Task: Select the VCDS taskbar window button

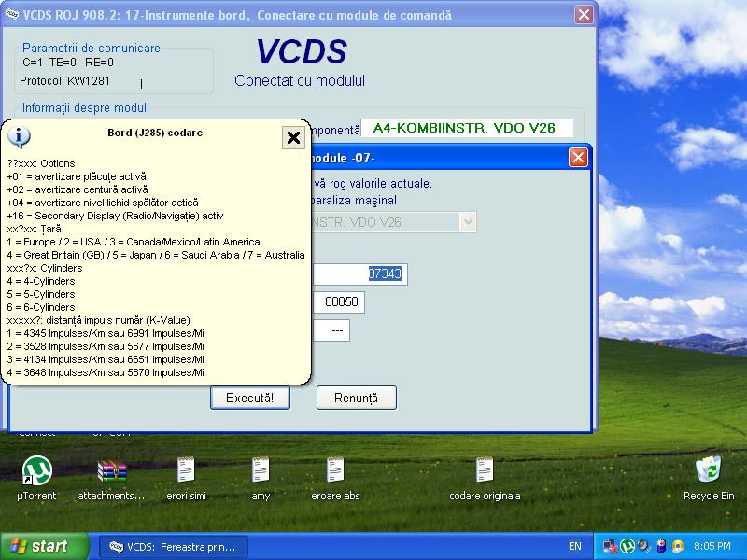Action: pyautogui.click(x=175, y=546)
